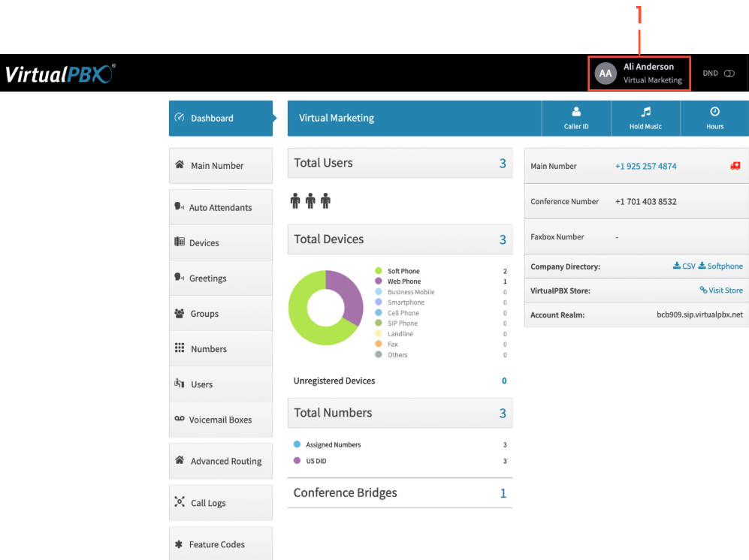
Task: Click the Total Users count 3
Action: click(503, 164)
